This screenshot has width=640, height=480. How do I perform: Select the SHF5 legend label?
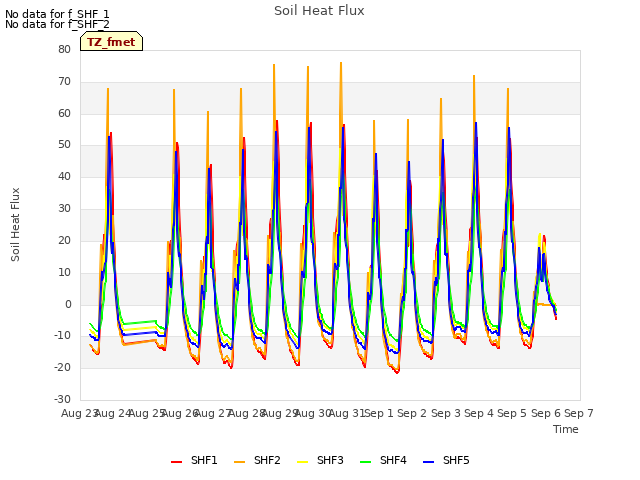click(x=456, y=460)
